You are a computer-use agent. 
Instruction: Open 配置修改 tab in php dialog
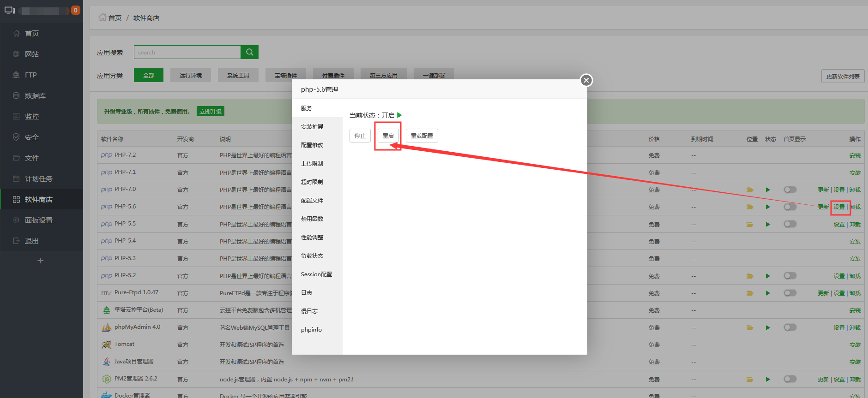point(317,145)
